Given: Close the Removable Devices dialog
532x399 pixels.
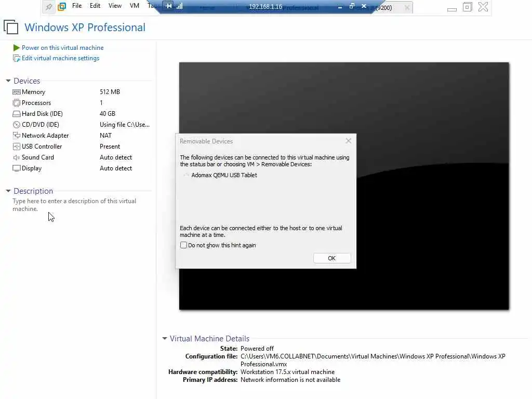Looking at the screenshot, I should 348,141.
